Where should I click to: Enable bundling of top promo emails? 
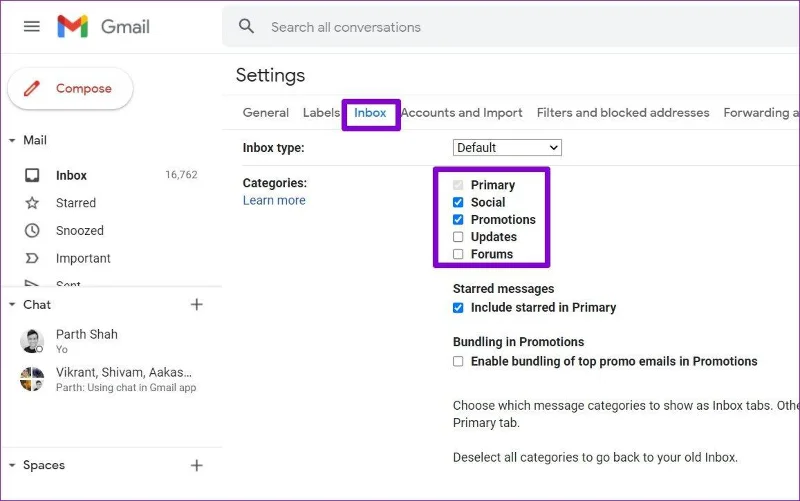(x=458, y=361)
